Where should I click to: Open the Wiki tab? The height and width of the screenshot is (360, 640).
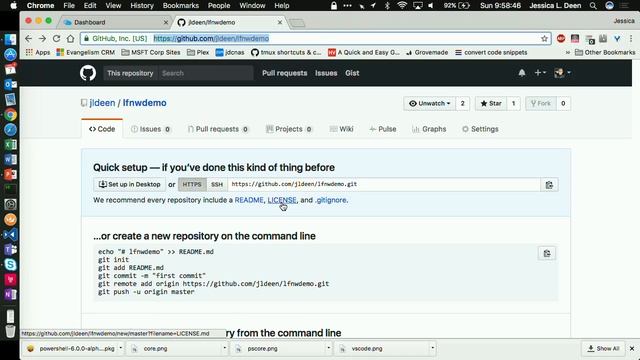[342, 129]
